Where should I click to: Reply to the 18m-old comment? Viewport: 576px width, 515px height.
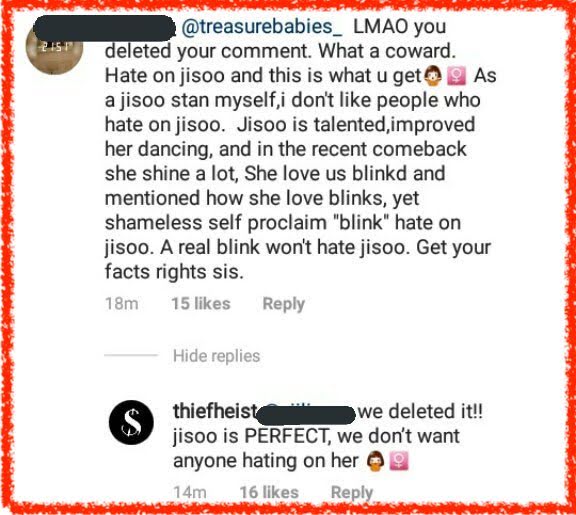[x=284, y=304]
